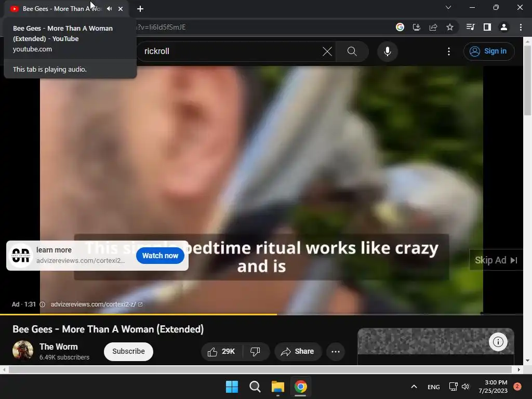
Task: Show hidden system tray icons
Action: (x=414, y=387)
